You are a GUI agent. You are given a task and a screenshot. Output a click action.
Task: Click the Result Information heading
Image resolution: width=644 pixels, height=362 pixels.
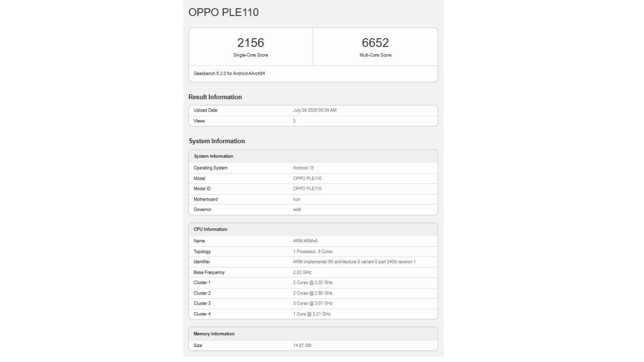(x=215, y=97)
